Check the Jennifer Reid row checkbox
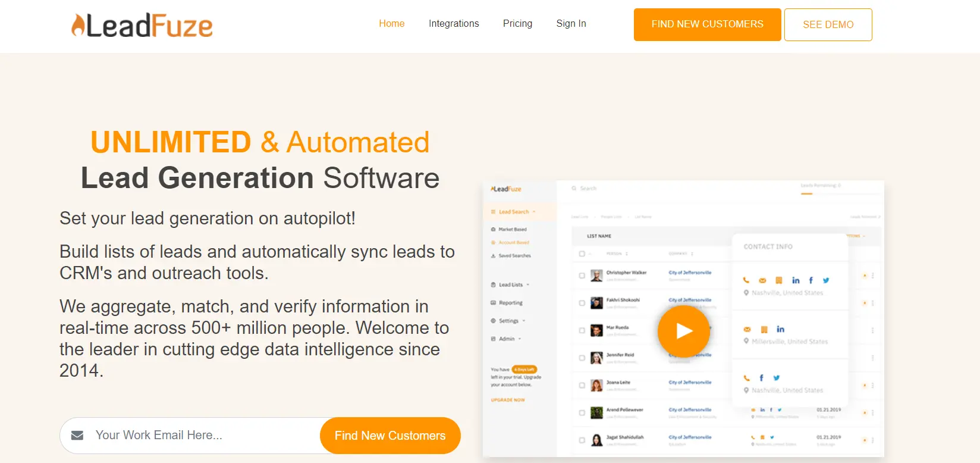Viewport: 980px width, 463px height. click(582, 358)
